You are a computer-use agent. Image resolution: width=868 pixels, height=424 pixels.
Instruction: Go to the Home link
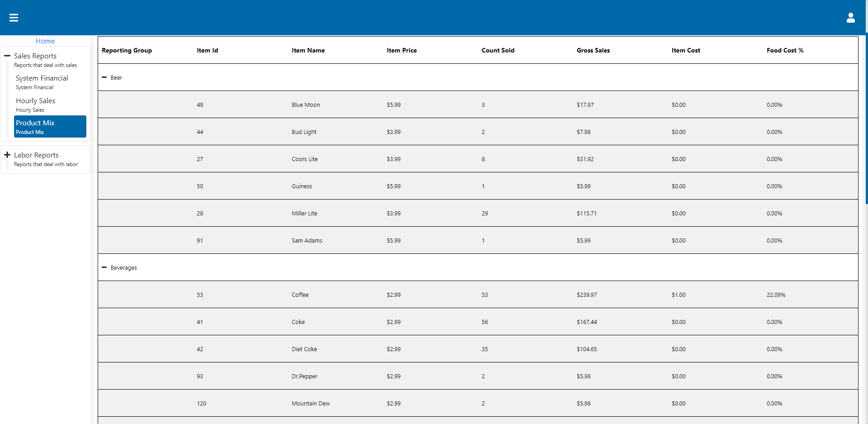tap(45, 41)
